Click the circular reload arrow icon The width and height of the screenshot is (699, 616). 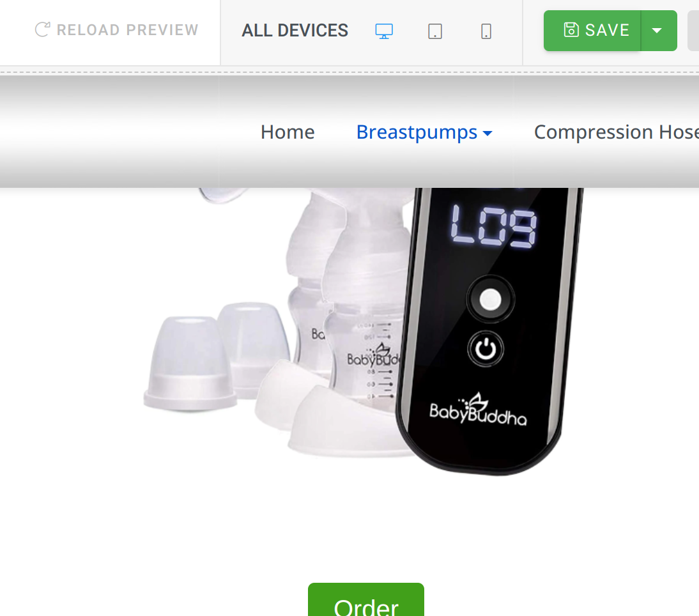tap(42, 30)
